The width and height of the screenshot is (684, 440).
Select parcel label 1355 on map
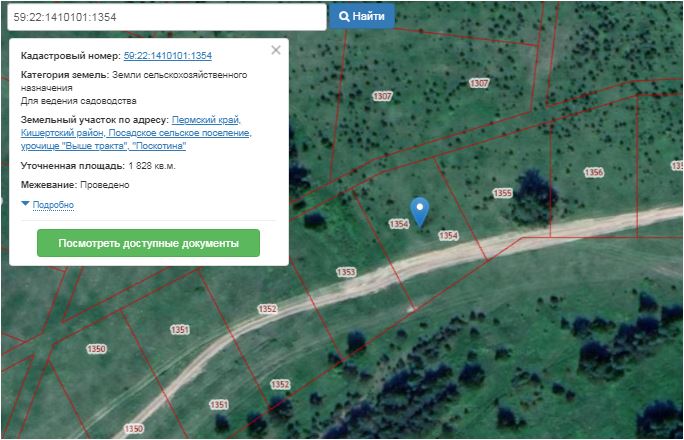(x=502, y=193)
